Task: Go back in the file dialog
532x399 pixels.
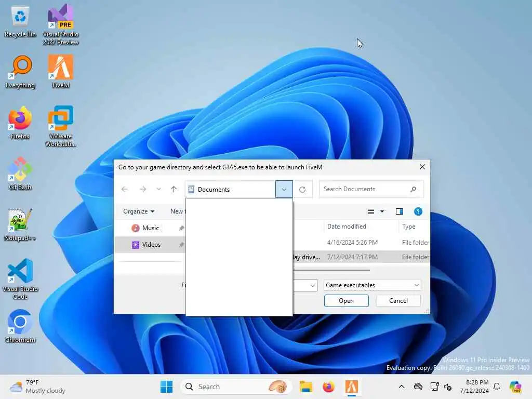Action: (125, 189)
